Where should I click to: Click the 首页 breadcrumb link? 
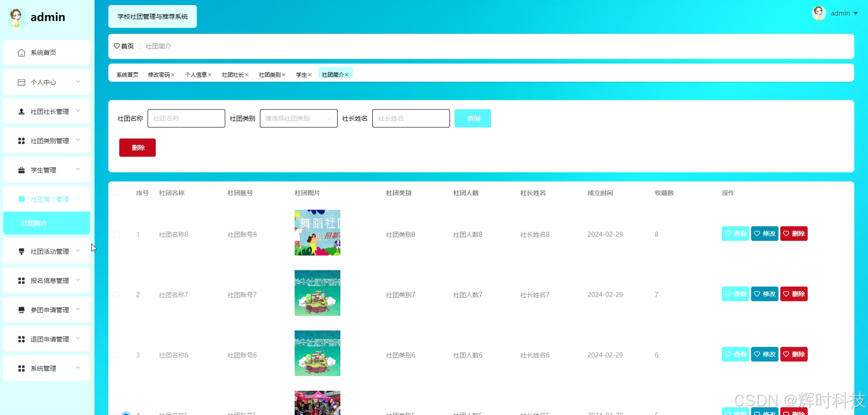click(127, 46)
